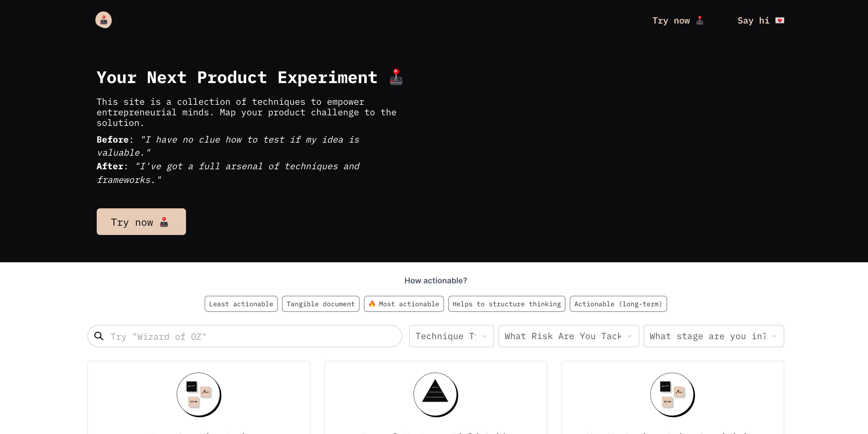Click the pyramid icon on the middle card
Image resolution: width=868 pixels, height=434 pixels.
click(436, 394)
